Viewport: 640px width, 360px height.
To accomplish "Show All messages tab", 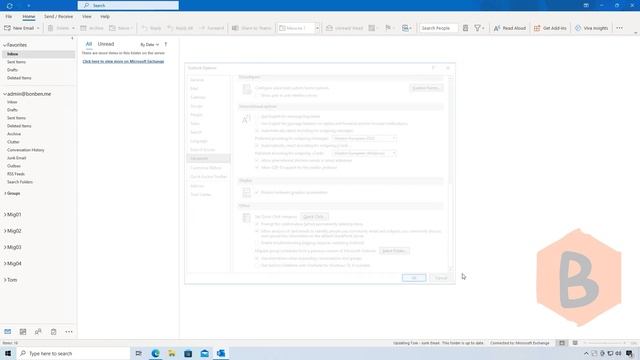I will 89,44.
